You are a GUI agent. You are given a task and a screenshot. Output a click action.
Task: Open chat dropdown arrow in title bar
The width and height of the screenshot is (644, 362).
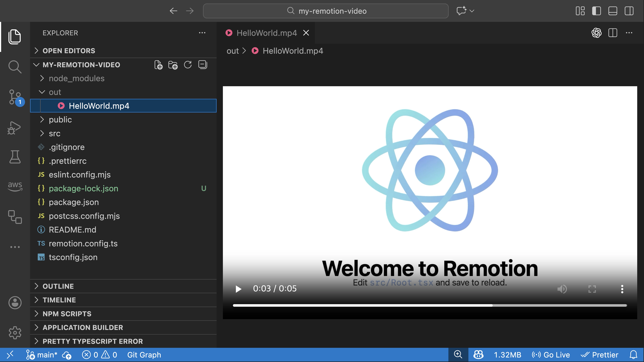472,11
